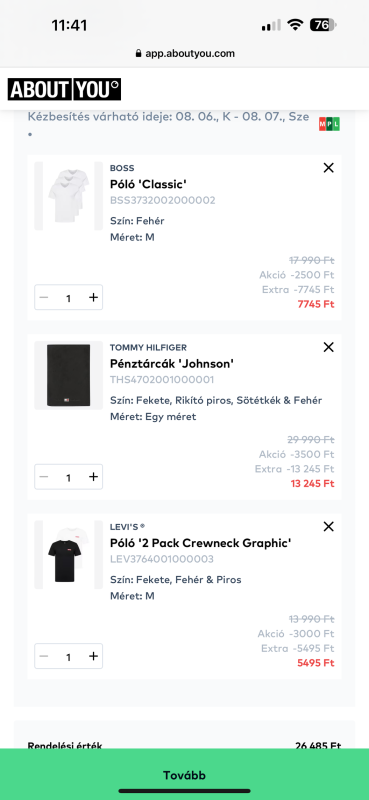The image size is (369, 800).
Task: Open the Pénztárcák 'Johnson' product title
Action: click(172, 363)
